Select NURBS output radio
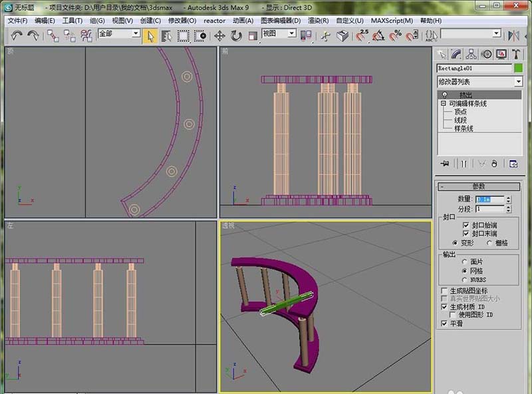This screenshot has height=394, width=532. (x=464, y=280)
